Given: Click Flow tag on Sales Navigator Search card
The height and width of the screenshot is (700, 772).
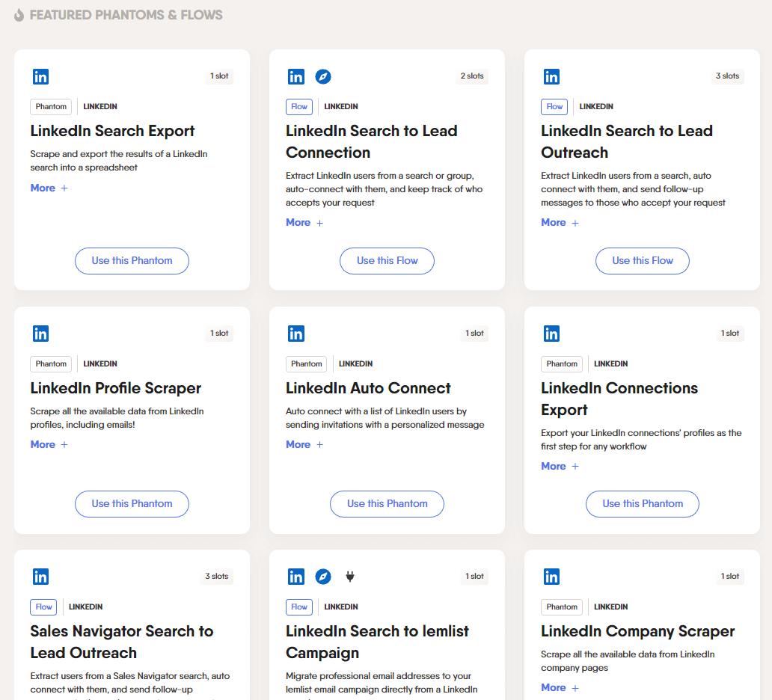Looking at the screenshot, I should [x=43, y=607].
